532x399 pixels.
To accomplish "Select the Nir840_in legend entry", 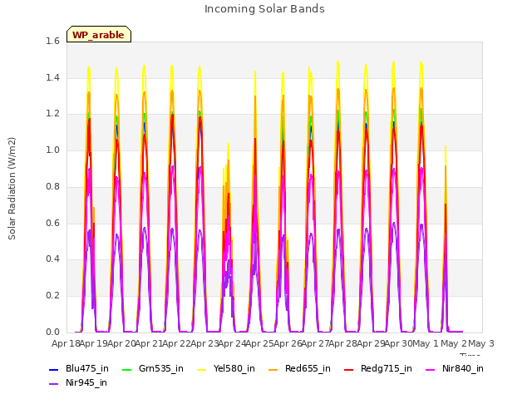I will pos(455,368).
